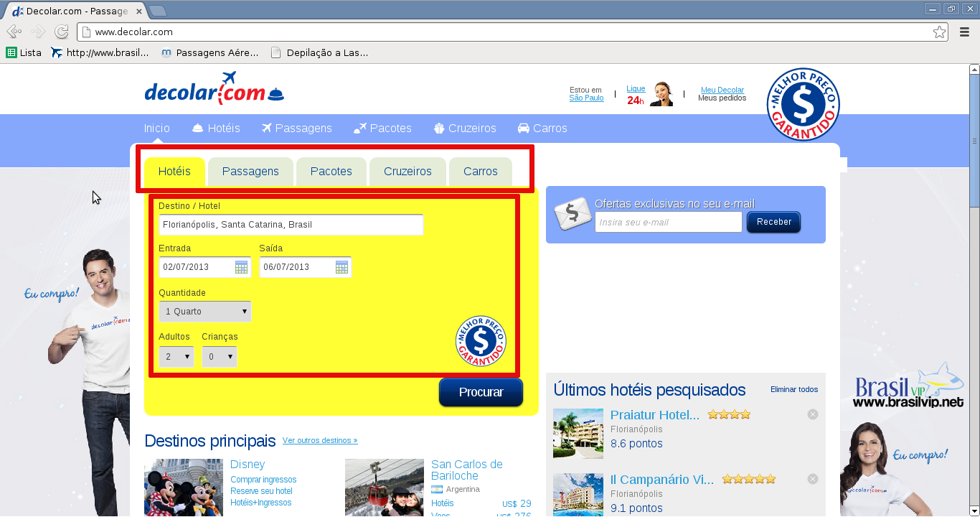
Task: Click the large Melhor Preço Garantido badge in header
Action: pos(803,104)
